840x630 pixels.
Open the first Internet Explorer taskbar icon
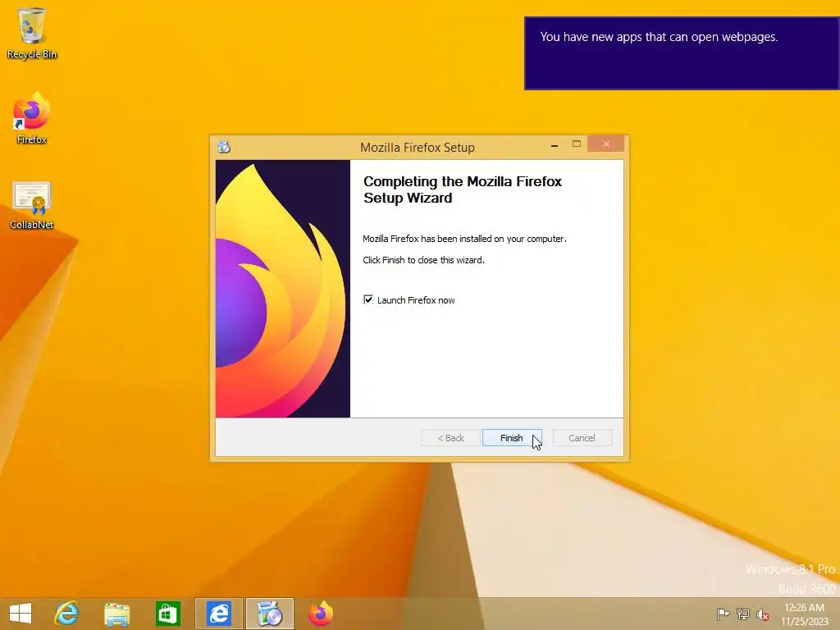66,614
